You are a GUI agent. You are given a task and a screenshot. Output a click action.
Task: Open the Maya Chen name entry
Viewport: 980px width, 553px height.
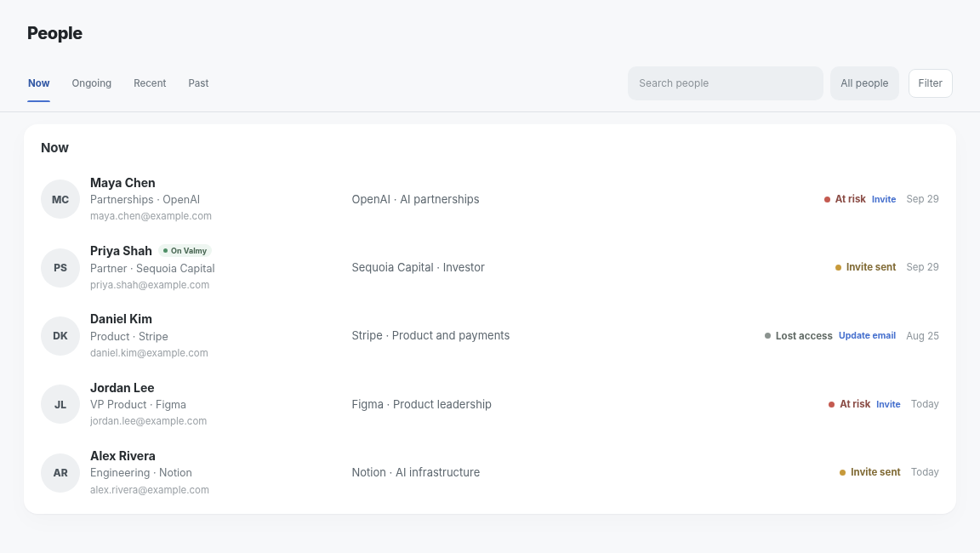122,182
